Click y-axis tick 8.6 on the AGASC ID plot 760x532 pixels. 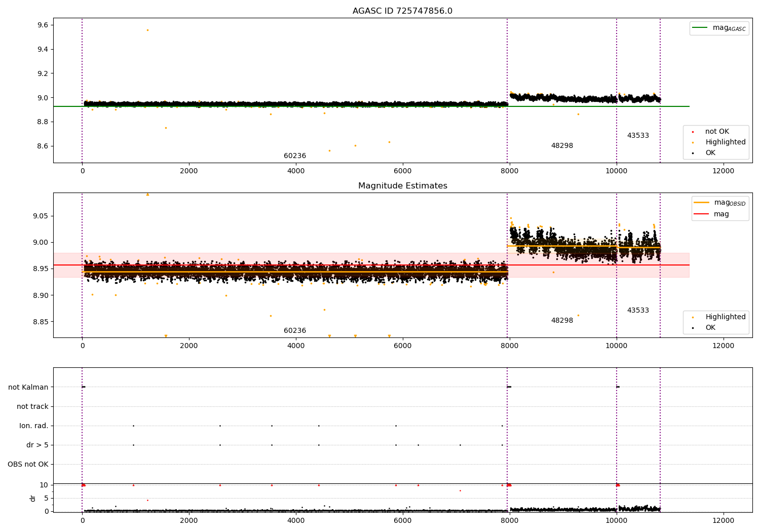point(43,146)
